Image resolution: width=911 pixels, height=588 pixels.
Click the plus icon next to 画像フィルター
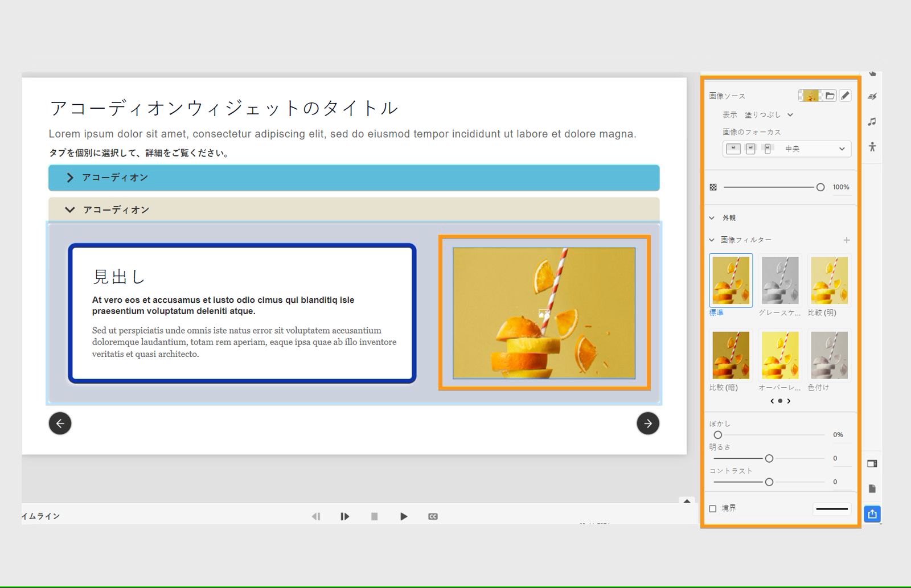(x=846, y=240)
